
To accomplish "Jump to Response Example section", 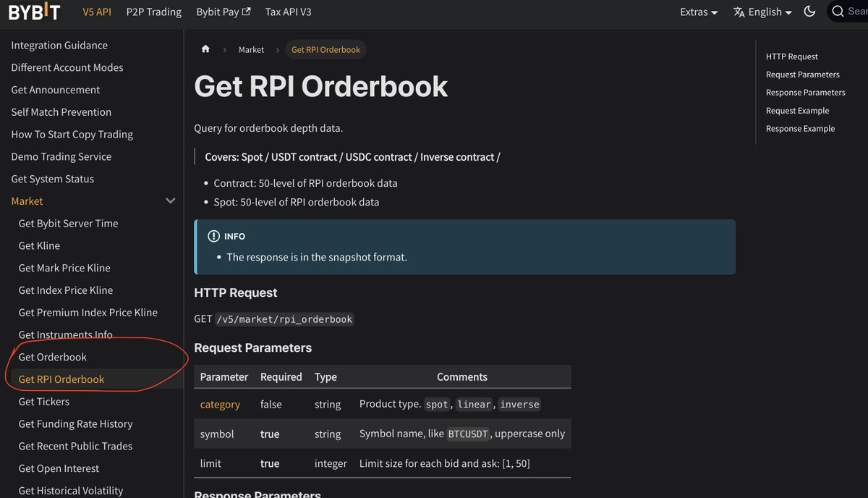I will [x=801, y=129].
